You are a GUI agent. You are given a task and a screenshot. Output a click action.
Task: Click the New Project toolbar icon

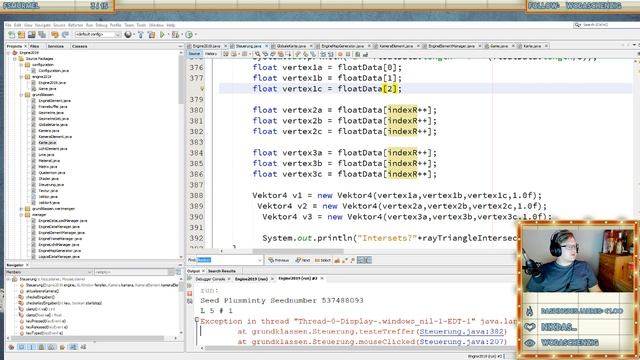point(21,35)
